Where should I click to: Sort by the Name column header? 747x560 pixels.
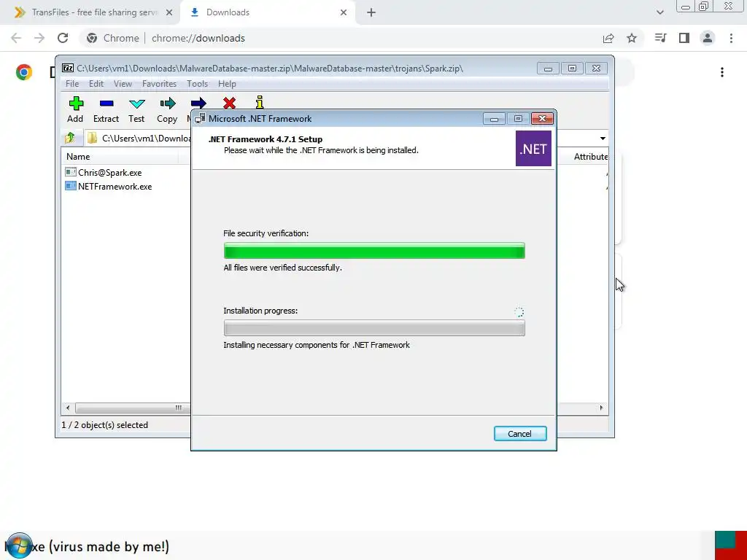coord(120,157)
